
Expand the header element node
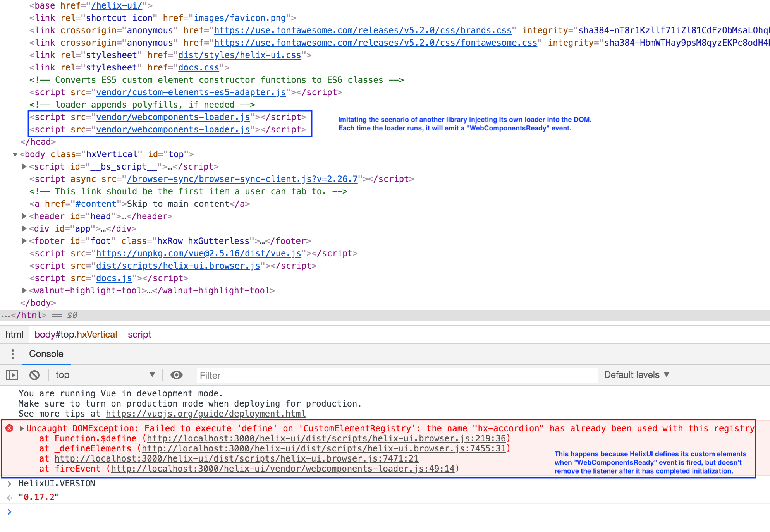[24, 216]
